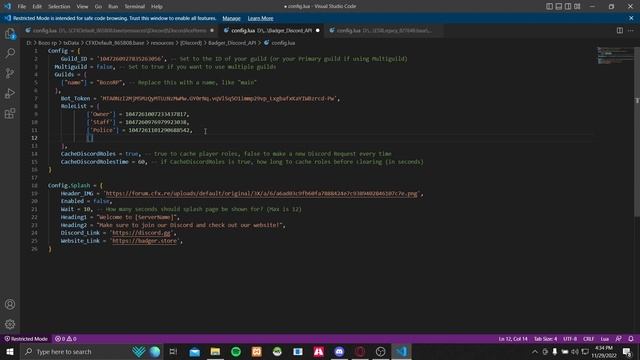Open the Go menu
The width and height of the screenshot is (640, 360).
tap(98, 7)
